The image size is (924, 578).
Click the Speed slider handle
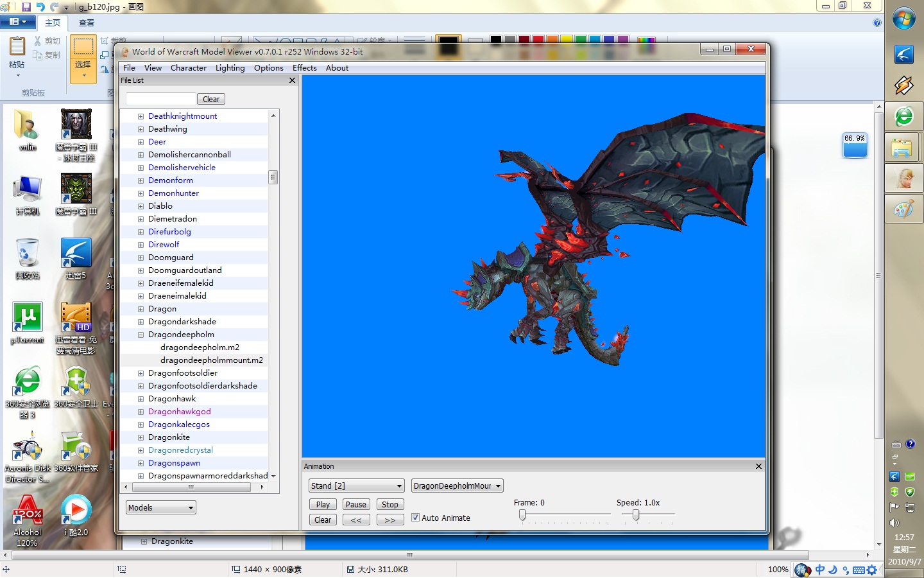(x=635, y=514)
